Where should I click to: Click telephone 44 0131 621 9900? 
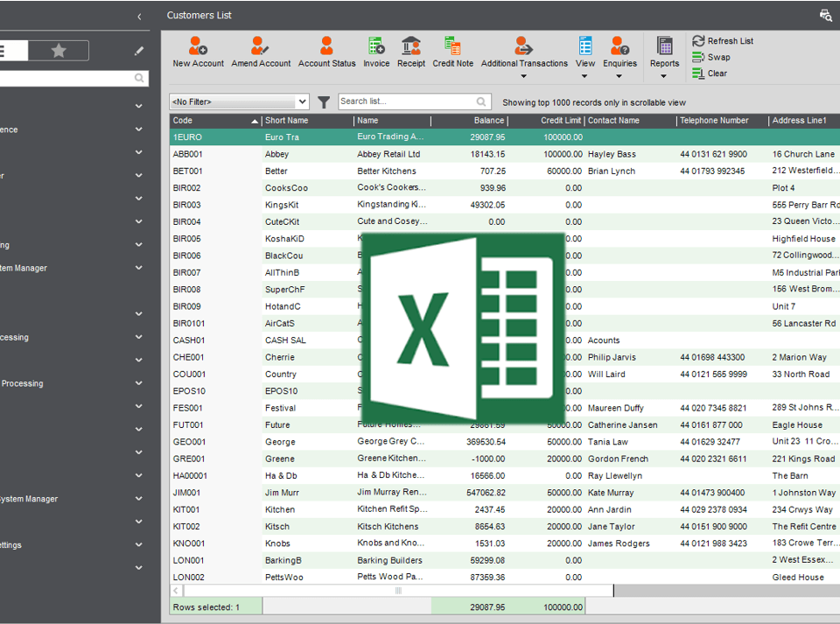[x=714, y=154]
